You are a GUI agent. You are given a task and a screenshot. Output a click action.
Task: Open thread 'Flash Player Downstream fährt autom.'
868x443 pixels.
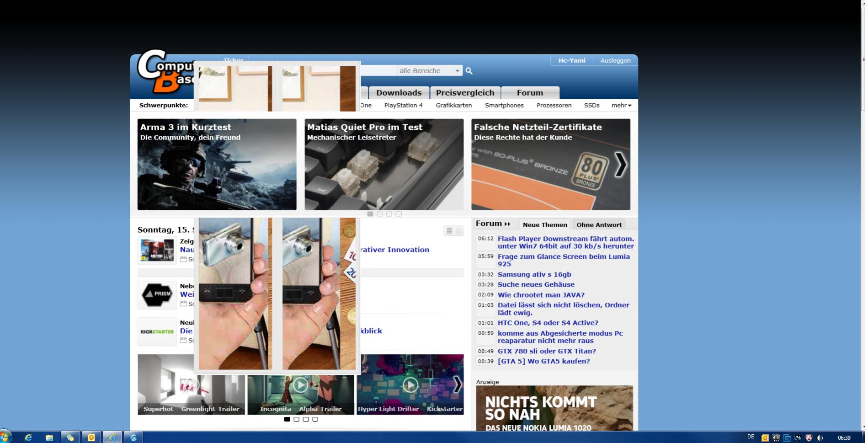[x=566, y=242]
